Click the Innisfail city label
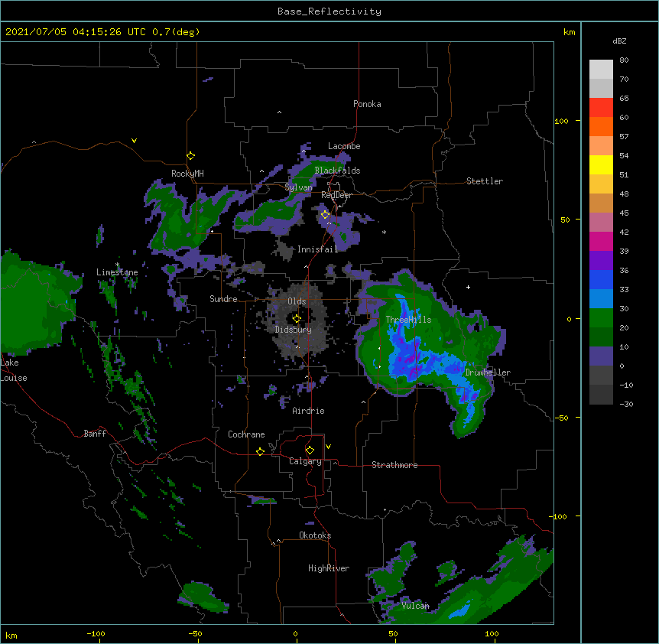The height and width of the screenshot is (644, 659). [x=317, y=249]
